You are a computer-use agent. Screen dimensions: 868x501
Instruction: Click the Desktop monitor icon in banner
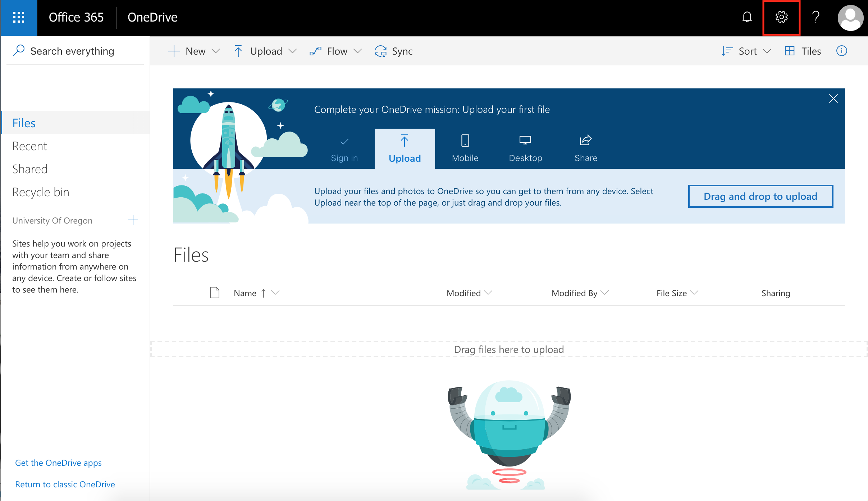525,140
